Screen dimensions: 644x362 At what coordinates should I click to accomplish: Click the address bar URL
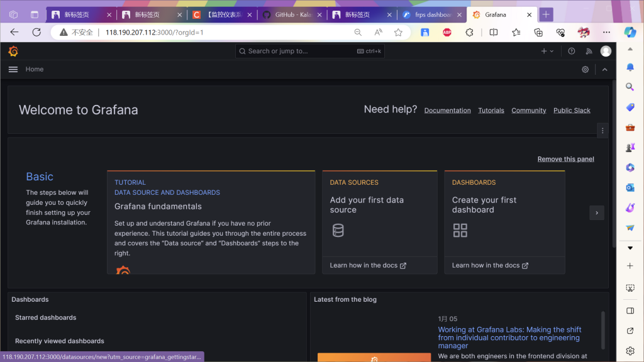pos(155,33)
